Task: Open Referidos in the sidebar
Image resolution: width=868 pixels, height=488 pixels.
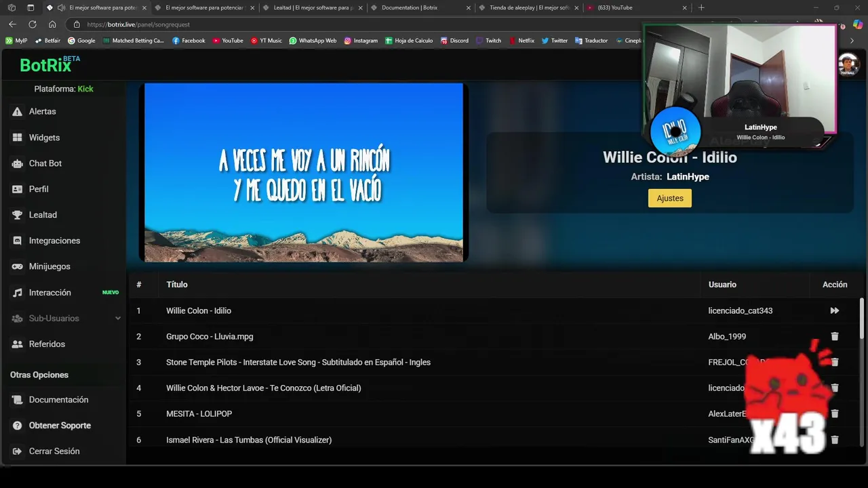Action: [x=47, y=344]
